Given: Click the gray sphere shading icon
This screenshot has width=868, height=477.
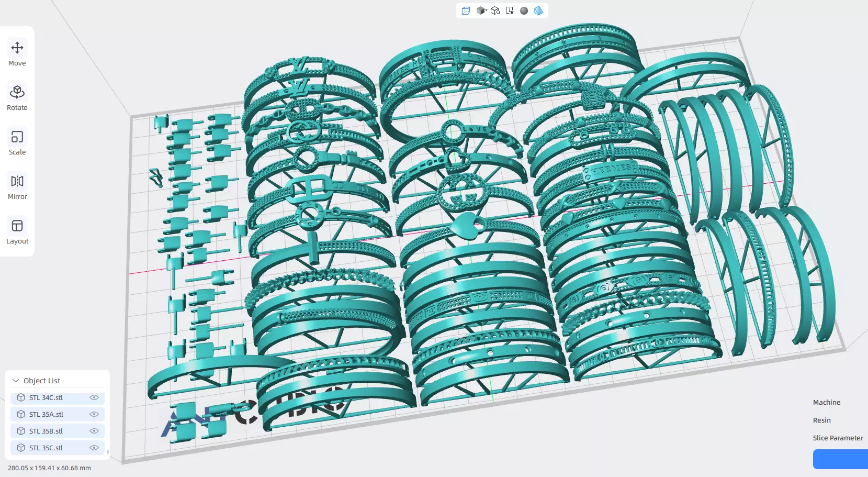Looking at the screenshot, I should pyautogui.click(x=524, y=10).
